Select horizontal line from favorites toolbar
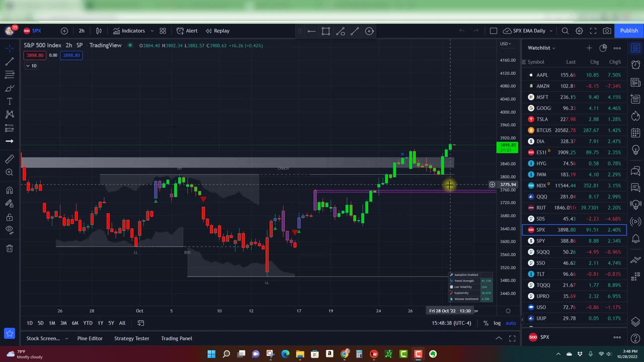Viewport: 644px width, 362px height. (311, 31)
